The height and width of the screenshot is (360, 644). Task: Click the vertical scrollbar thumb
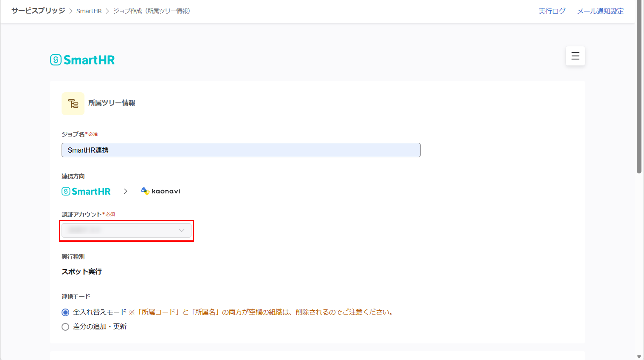[x=639, y=86]
